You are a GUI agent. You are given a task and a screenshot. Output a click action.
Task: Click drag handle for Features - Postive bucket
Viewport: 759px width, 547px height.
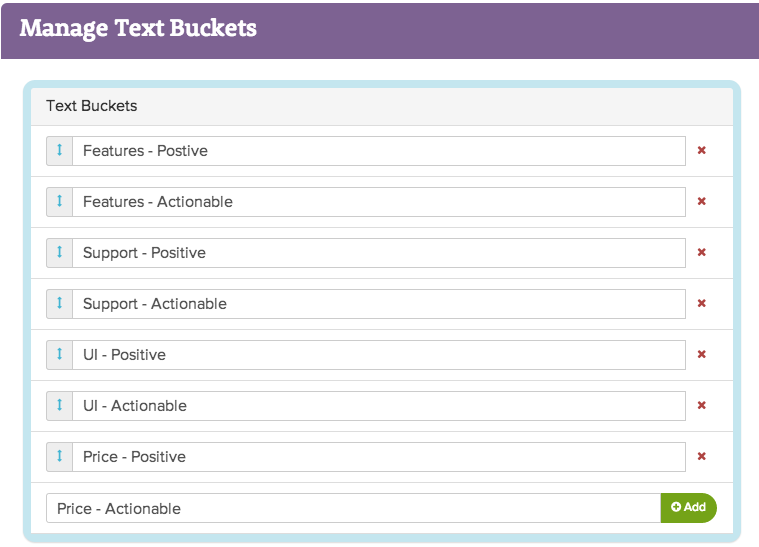59,151
